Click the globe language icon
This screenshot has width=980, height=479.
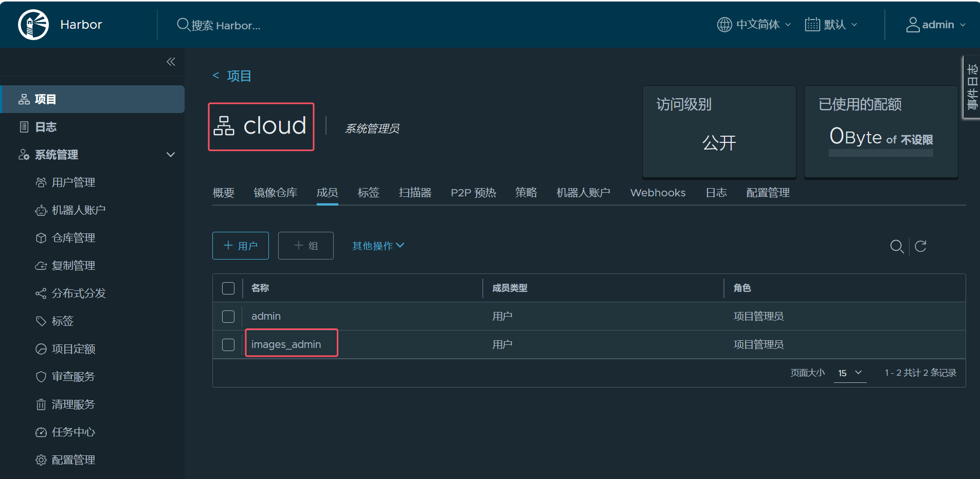coord(724,25)
